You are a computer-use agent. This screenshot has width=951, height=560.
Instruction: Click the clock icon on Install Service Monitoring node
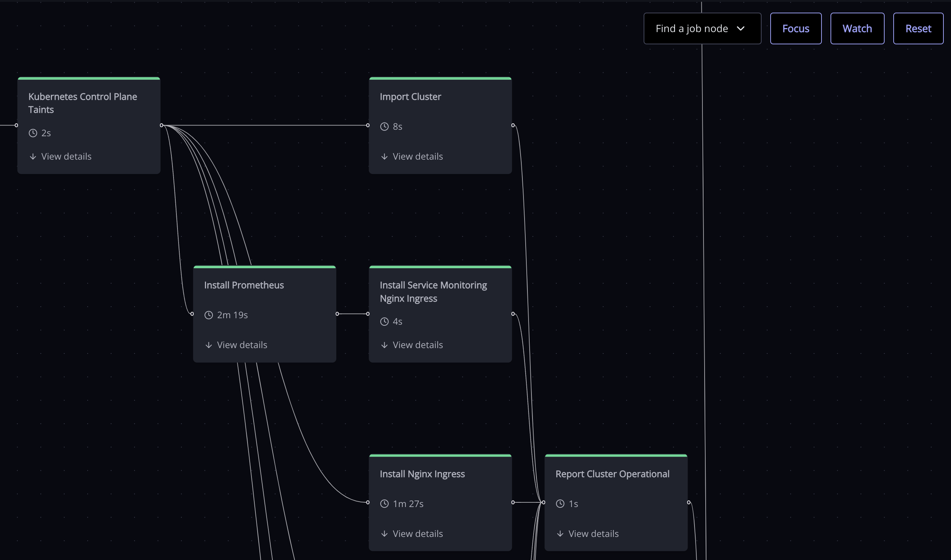pyautogui.click(x=384, y=322)
